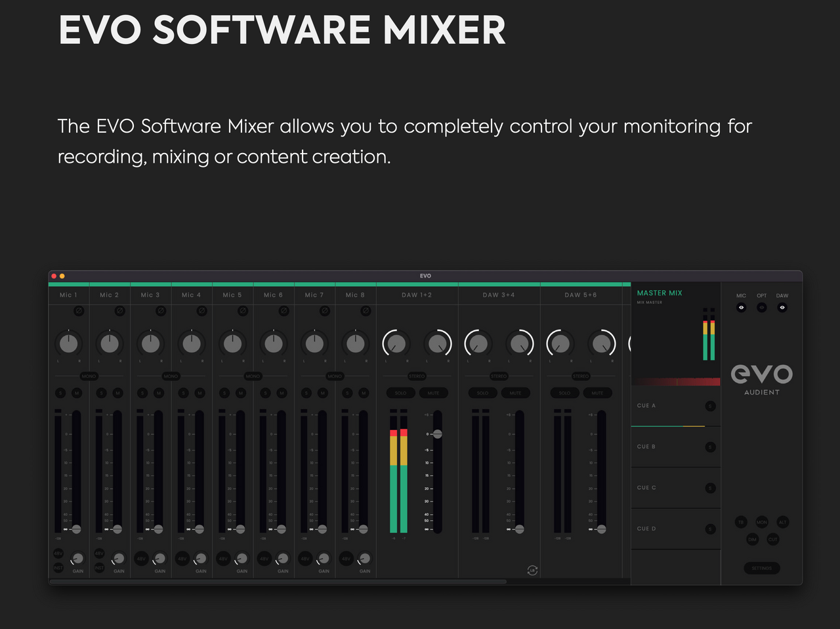Enable the TB talkback button
Screen dimensions: 840x629
tap(741, 522)
